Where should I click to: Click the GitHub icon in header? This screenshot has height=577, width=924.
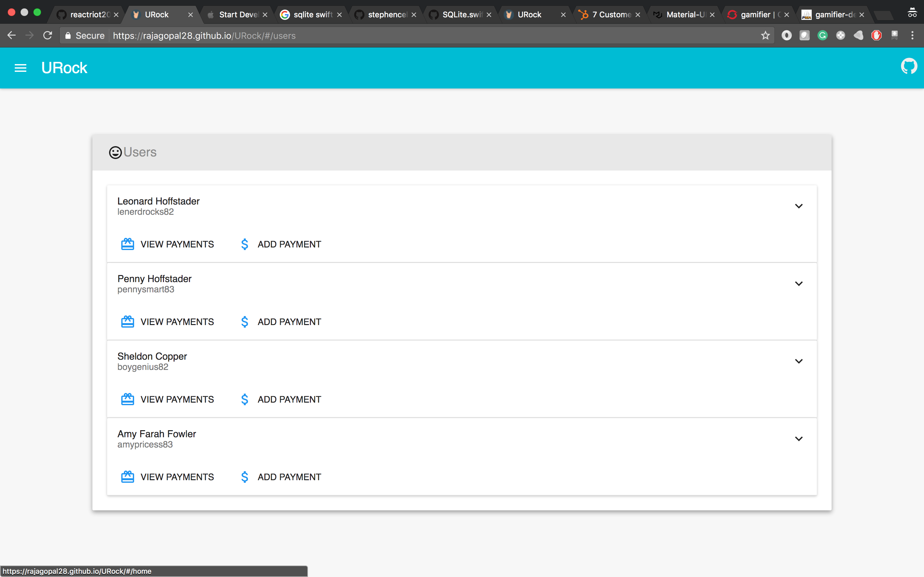909,66
